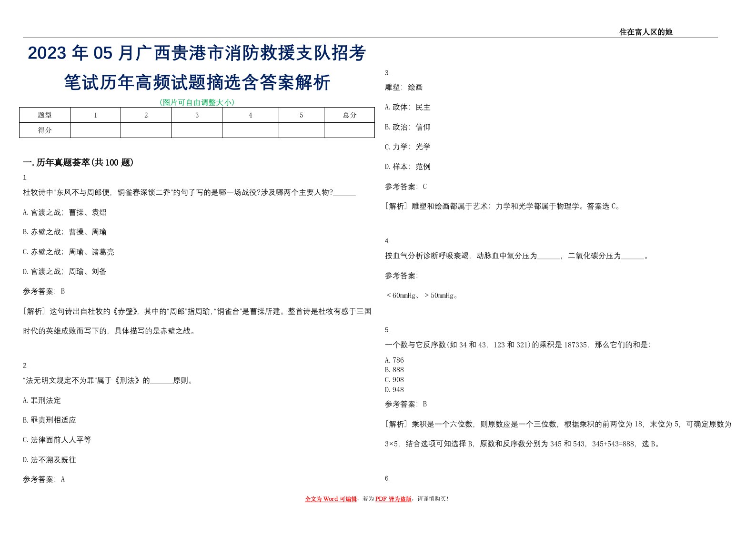The height and width of the screenshot is (534, 756).
Task: Select option 'C.力学: 光学'
Action: pyautogui.click(x=408, y=147)
